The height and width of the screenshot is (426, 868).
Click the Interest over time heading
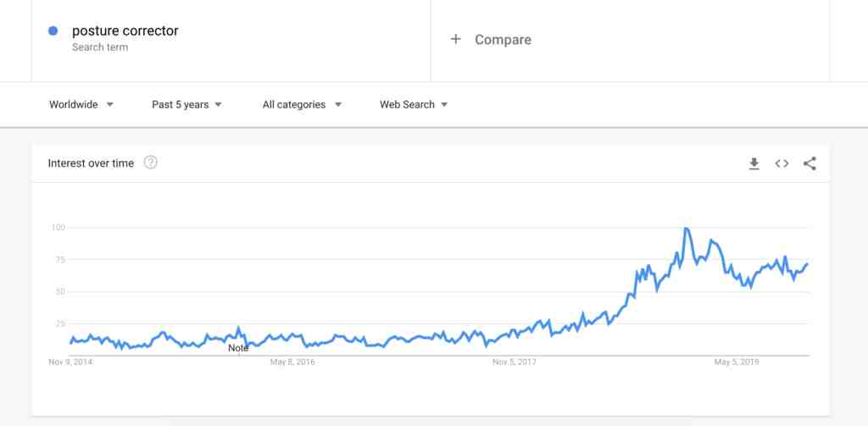[91, 163]
